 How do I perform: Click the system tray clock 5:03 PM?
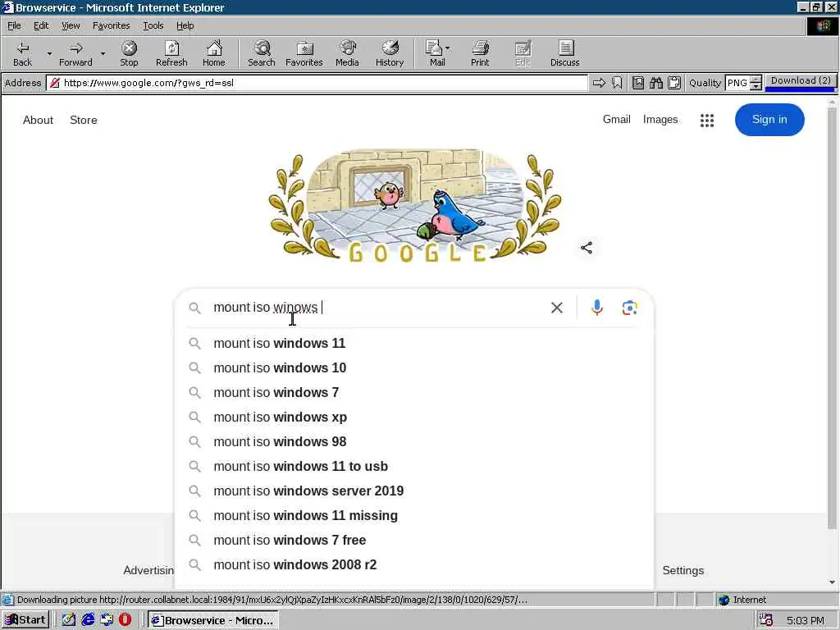pyautogui.click(x=806, y=620)
